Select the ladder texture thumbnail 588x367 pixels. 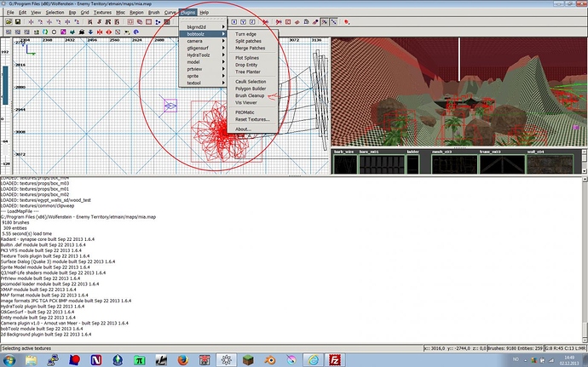coord(412,163)
